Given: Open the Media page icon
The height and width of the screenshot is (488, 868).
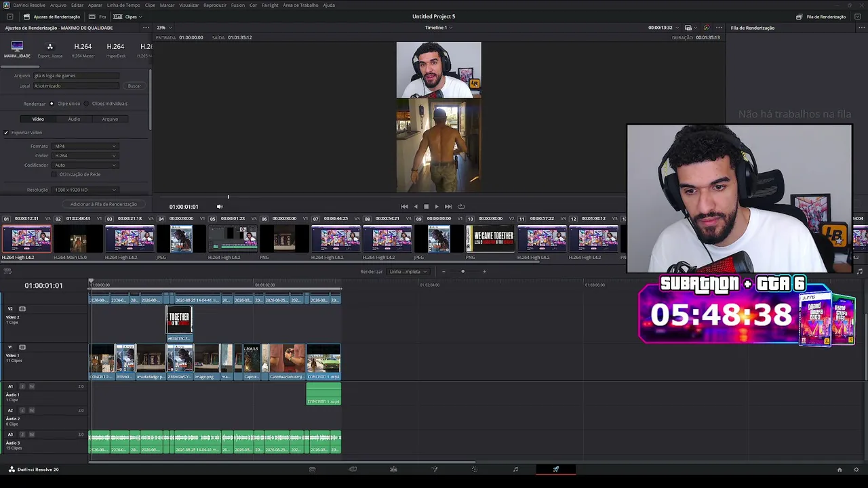Looking at the screenshot, I should pyautogui.click(x=312, y=469).
